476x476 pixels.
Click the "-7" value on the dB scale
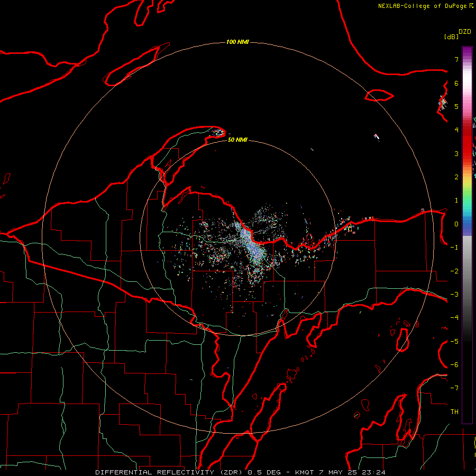point(454,388)
